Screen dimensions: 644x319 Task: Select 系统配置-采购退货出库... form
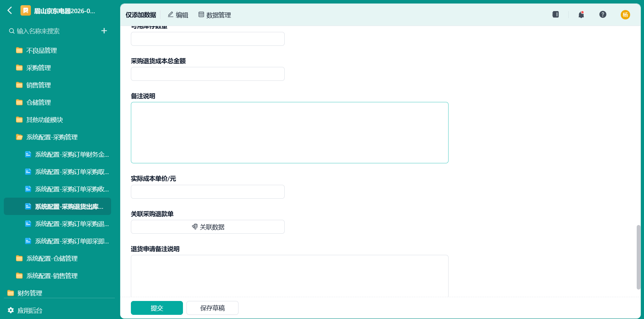(x=57, y=207)
